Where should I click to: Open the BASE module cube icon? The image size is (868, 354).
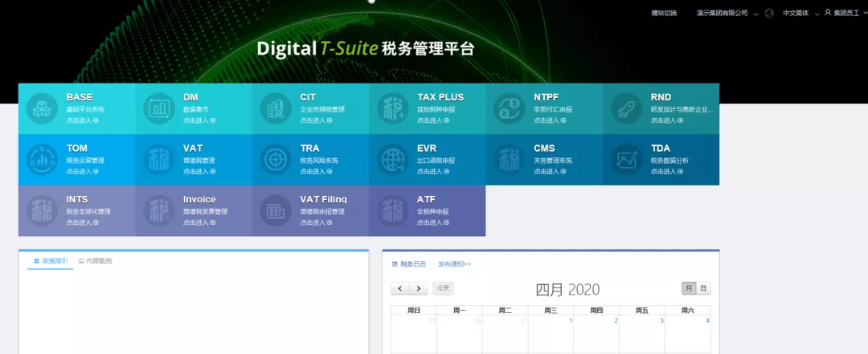click(42, 108)
